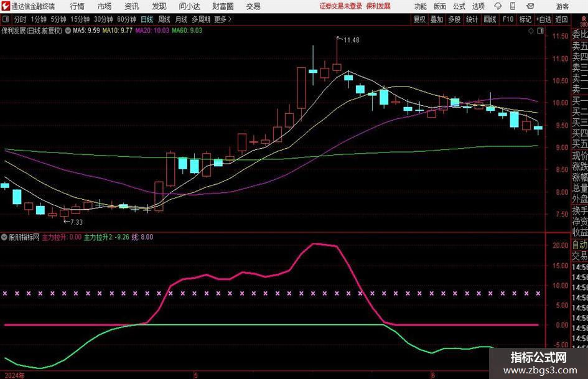Click the 线: 8.00 indicator label
This screenshot has height=379, width=588.
(142, 237)
